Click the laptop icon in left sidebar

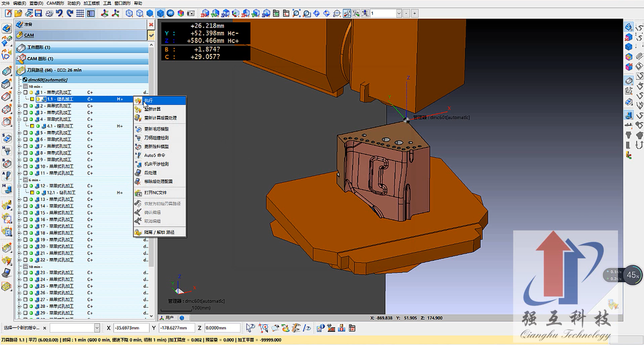click(x=6, y=273)
